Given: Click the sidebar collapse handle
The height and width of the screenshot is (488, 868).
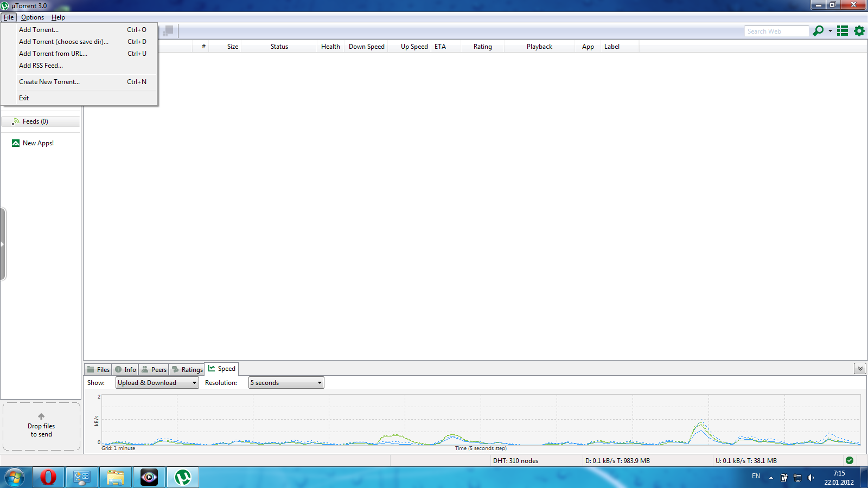Looking at the screenshot, I should [x=3, y=244].
